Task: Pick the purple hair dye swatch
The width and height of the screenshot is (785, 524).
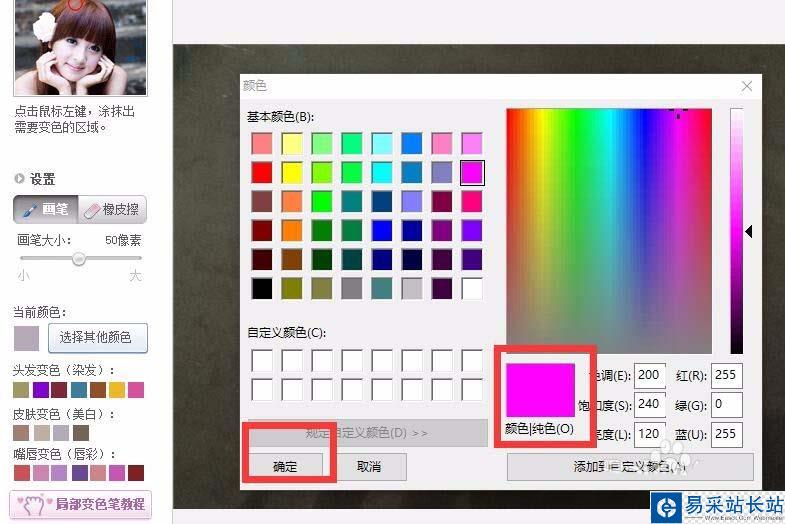Action: click(x=41, y=390)
